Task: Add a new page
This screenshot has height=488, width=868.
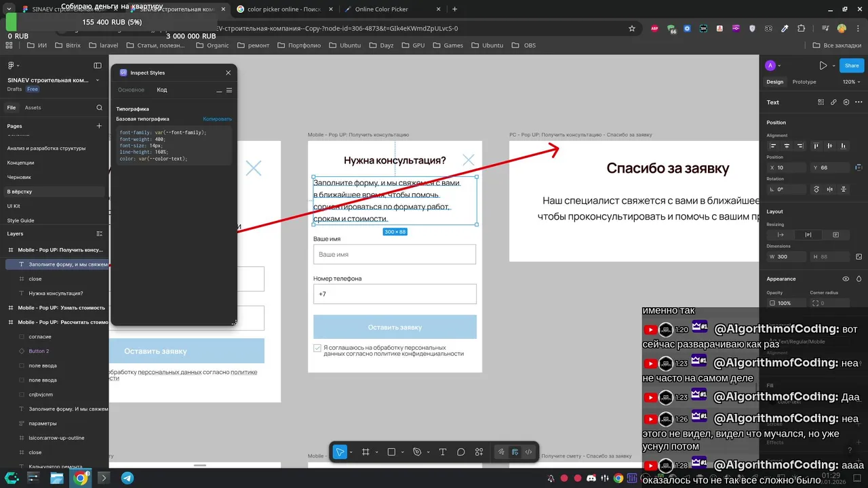Action: pos(99,126)
